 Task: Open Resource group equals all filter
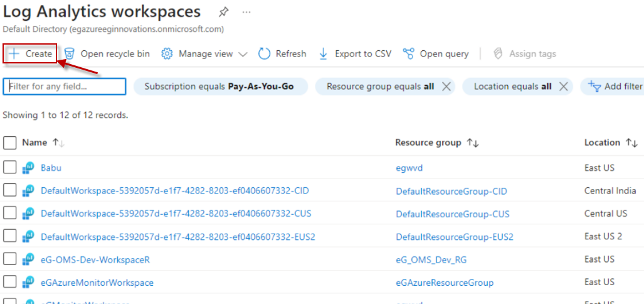pos(380,87)
